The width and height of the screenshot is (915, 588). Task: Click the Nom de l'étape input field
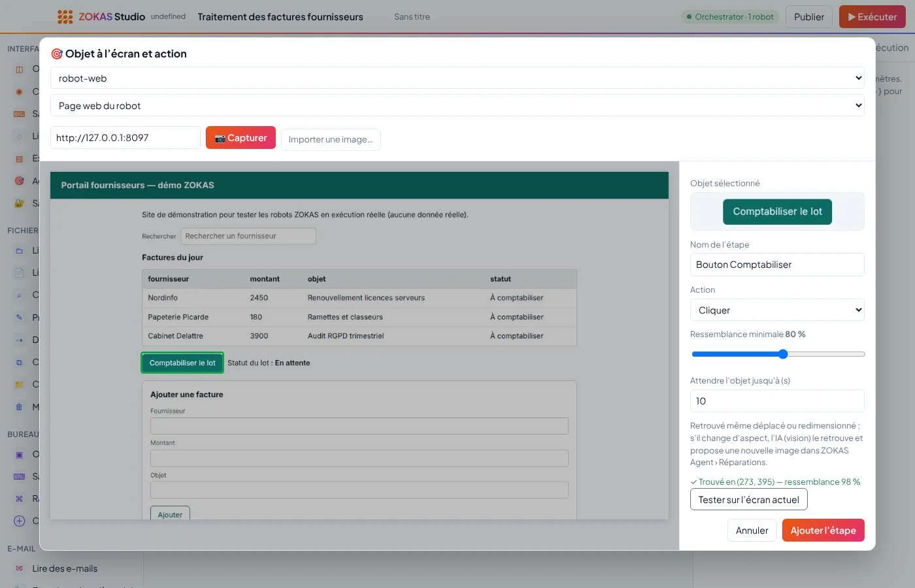(777, 265)
